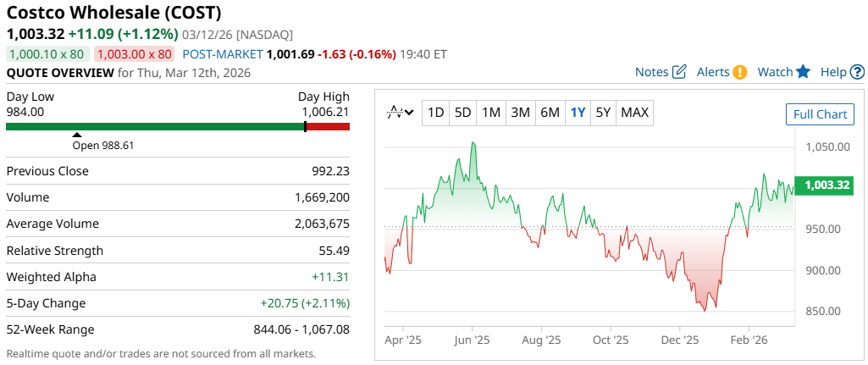Show the 3M chart period
Viewport: 868px width, 365px height.
coord(520,113)
